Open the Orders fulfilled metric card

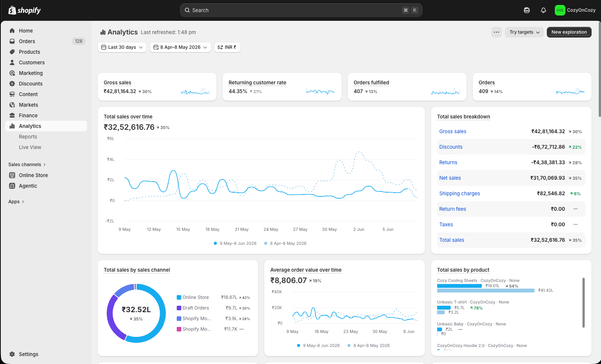pyautogui.click(x=407, y=87)
